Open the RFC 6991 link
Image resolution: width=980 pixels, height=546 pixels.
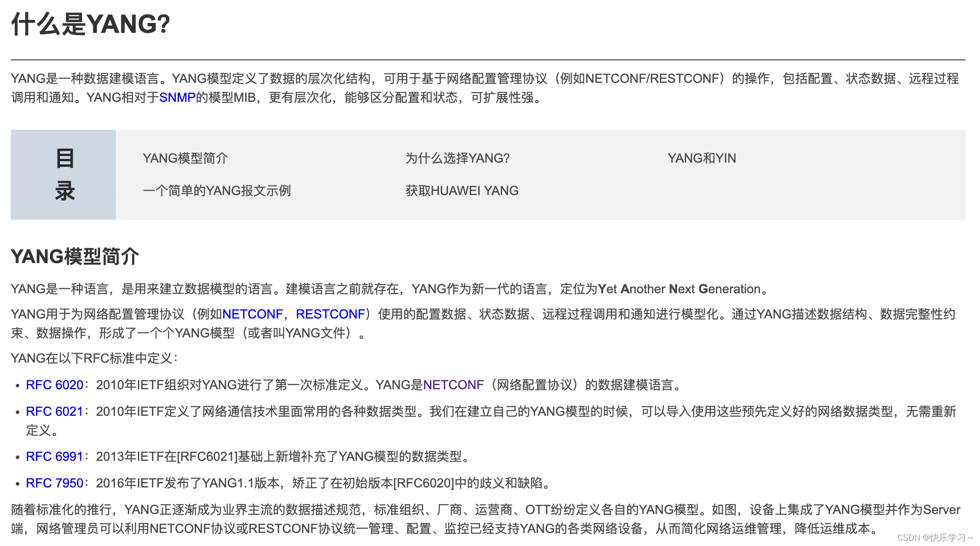[x=55, y=456]
